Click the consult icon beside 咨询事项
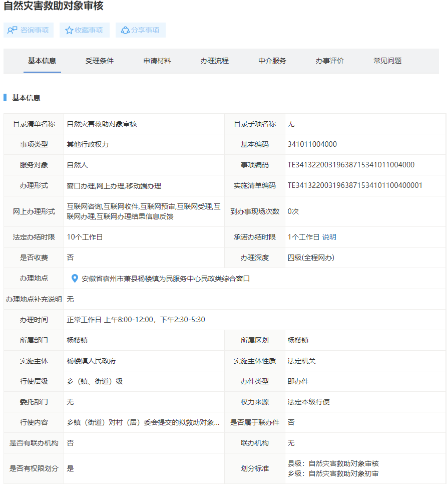This screenshot has height=484, width=448. [x=13, y=30]
